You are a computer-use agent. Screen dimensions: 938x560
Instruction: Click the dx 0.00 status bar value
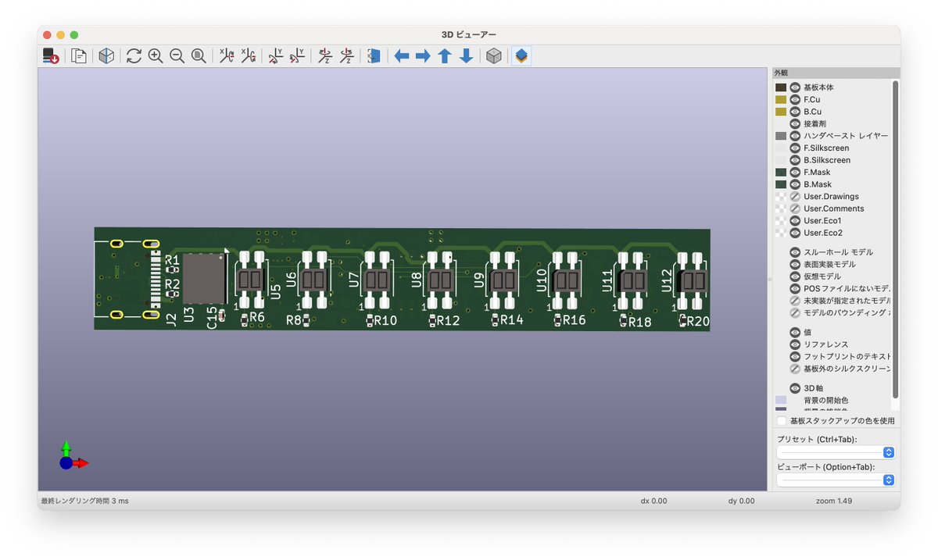tap(653, 501)
